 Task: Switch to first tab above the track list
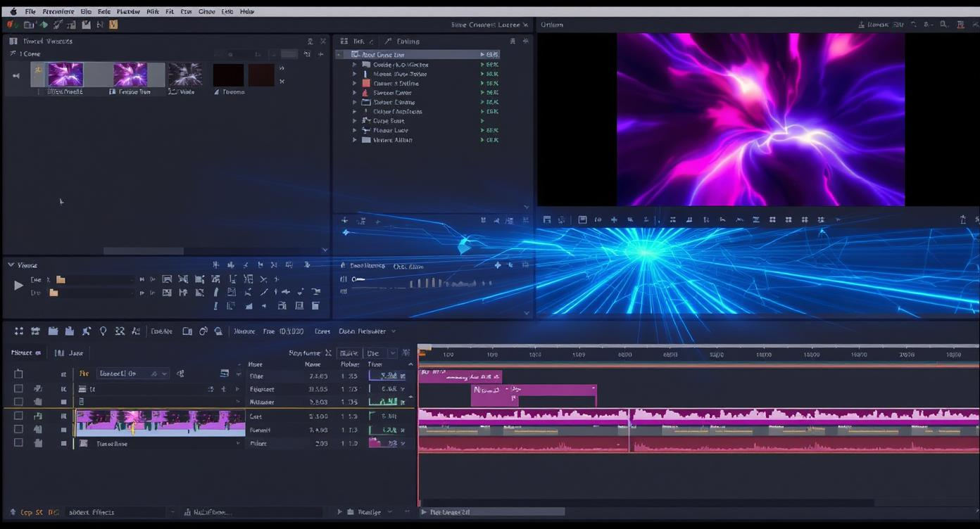click(x=25, y=353)
